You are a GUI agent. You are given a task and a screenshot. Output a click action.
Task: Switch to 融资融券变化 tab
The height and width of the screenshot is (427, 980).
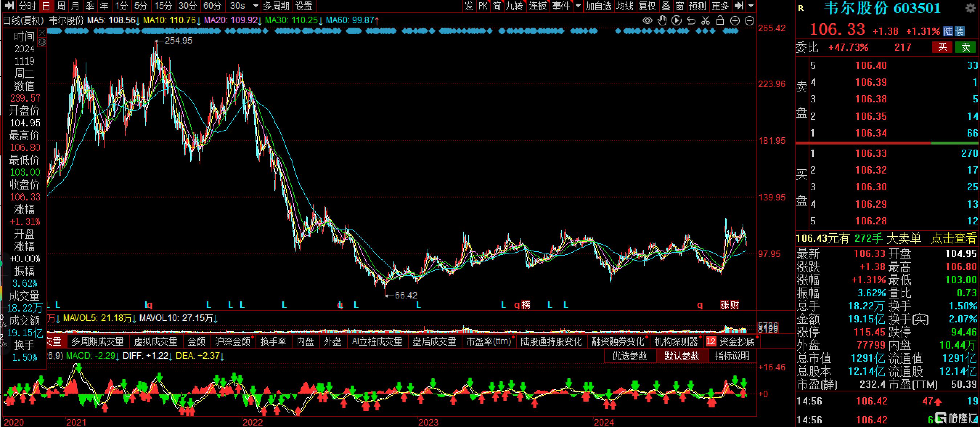point(618,341)
